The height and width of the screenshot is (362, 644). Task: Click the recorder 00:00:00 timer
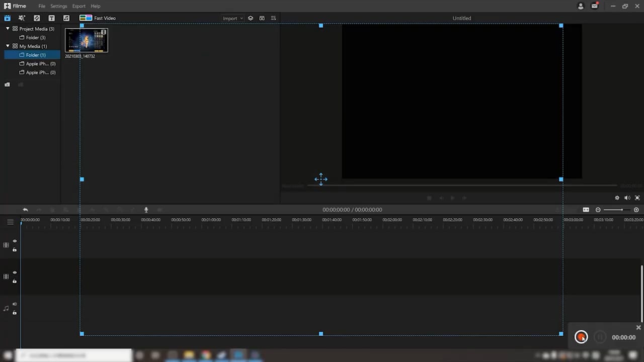point(624,337)
